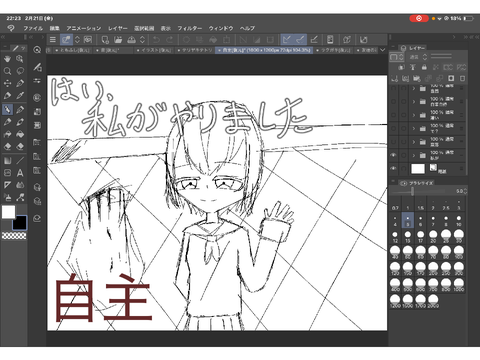
Task: Open the アニメーション menu
Action: pyautogui.click(x=83, y=28)
